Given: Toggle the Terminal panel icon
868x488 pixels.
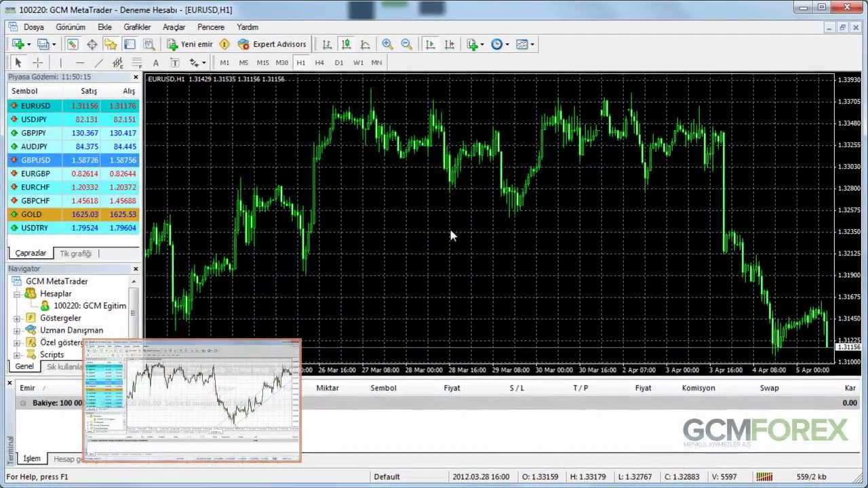Looking at the screenshot, I should (130, 44).
